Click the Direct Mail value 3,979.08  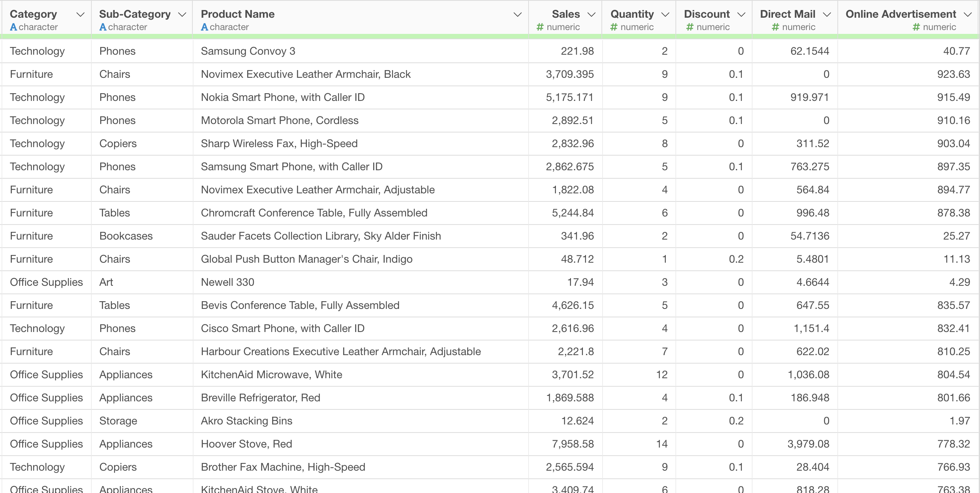click(x=808, y=444)
